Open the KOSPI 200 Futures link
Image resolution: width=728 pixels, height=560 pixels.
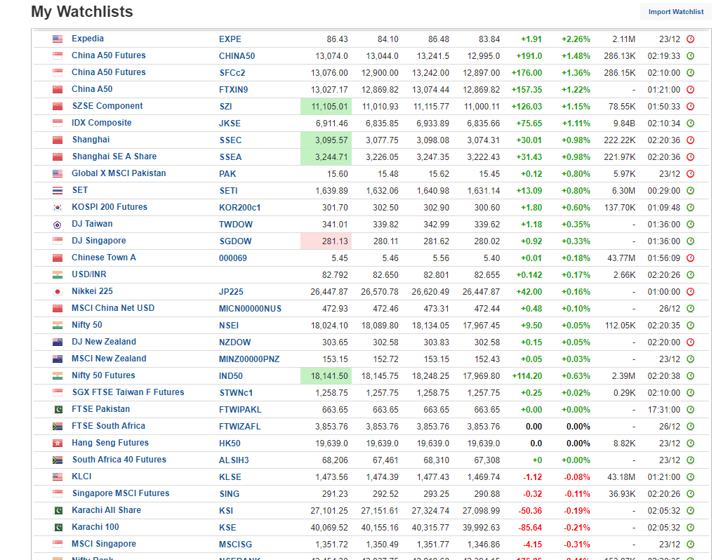(109, 207)
